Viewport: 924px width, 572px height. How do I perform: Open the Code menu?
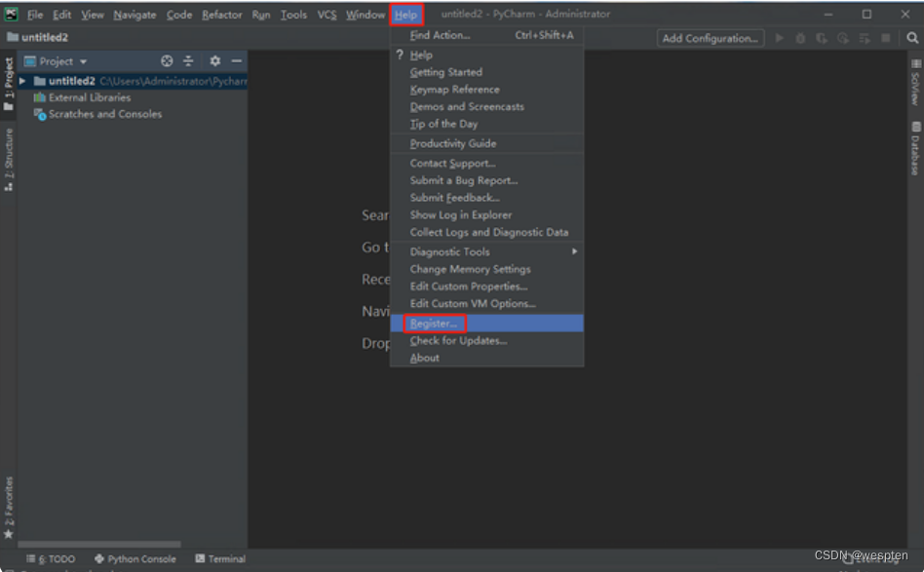tap(179, 15)
